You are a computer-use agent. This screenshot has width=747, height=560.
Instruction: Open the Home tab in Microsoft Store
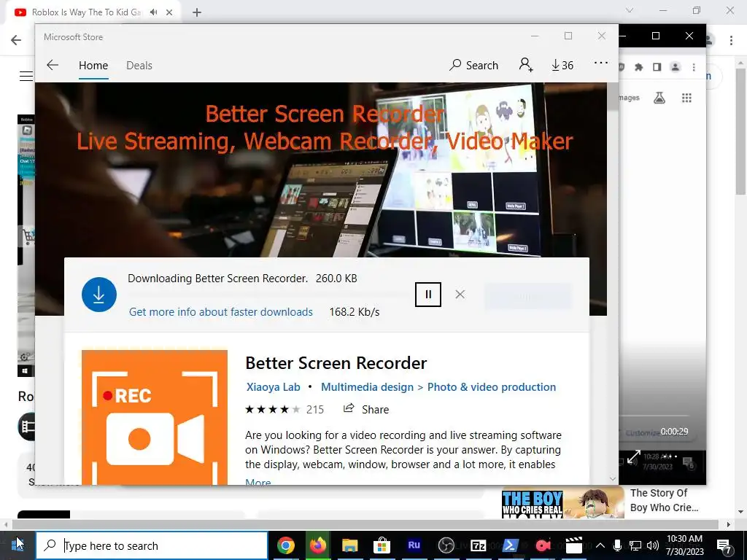93,66
